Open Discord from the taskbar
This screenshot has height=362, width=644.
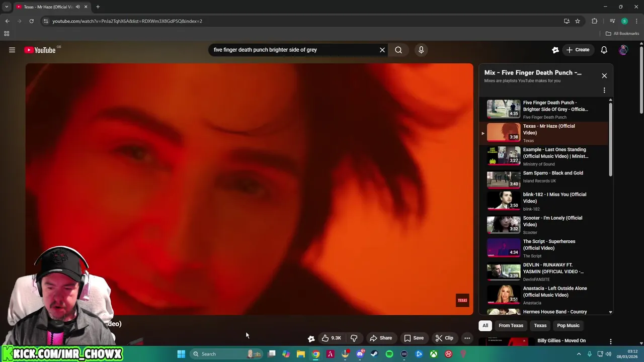[x=360, y=354]
